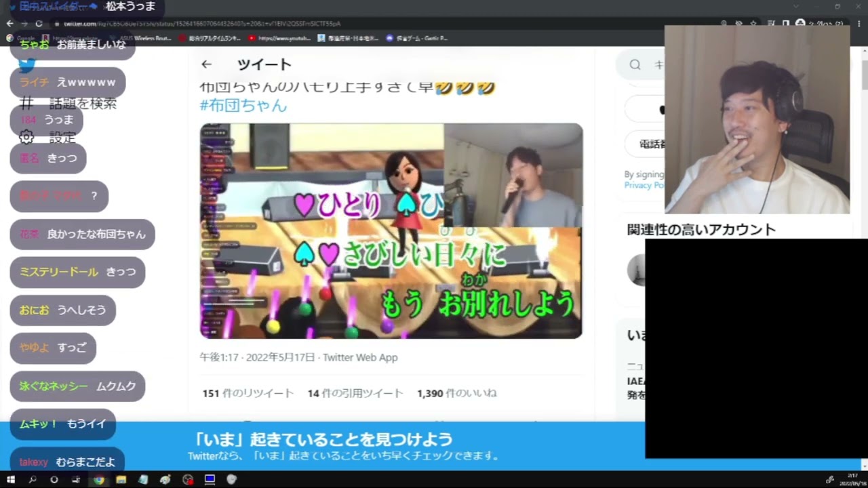Click the browser back button

pyautogui.click(x=9, y=23)
